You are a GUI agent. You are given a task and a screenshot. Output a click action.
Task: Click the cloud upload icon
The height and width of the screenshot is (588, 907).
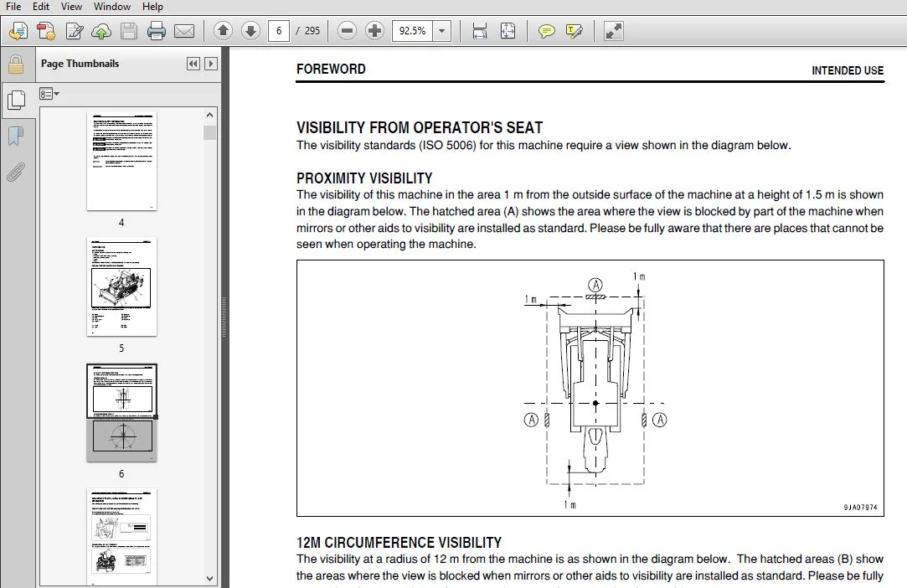(x=101, y=31)
